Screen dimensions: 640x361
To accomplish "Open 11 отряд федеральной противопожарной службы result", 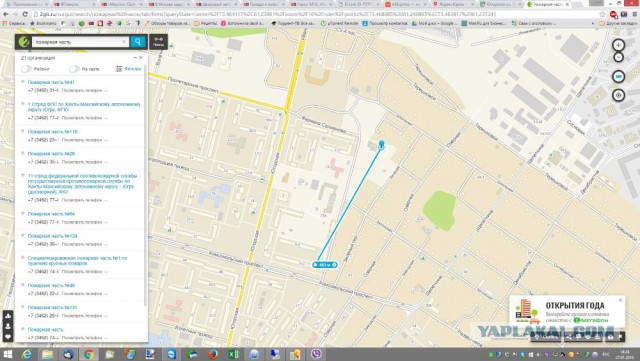I will (82, 183).
